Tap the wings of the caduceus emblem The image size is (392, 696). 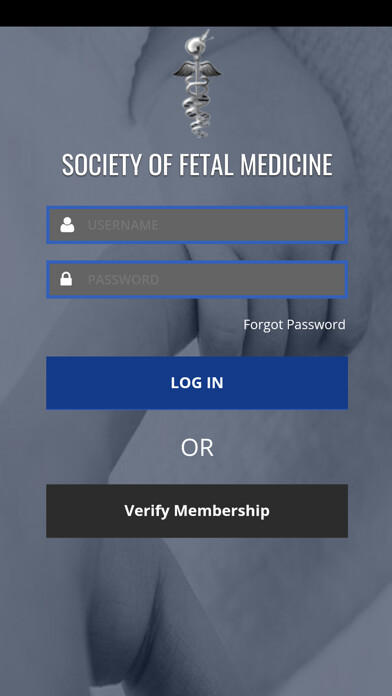(x=197, y=71)
